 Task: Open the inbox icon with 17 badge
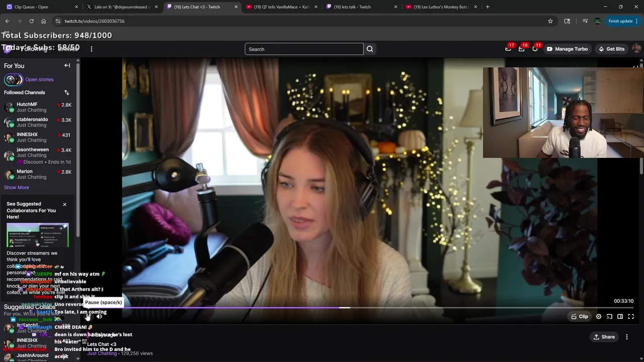click(508, 49)
